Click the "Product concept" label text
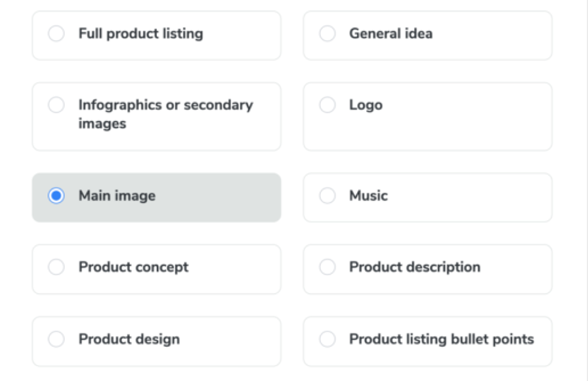588x381 pixels. pyautogui.click(x=134, y=267)
